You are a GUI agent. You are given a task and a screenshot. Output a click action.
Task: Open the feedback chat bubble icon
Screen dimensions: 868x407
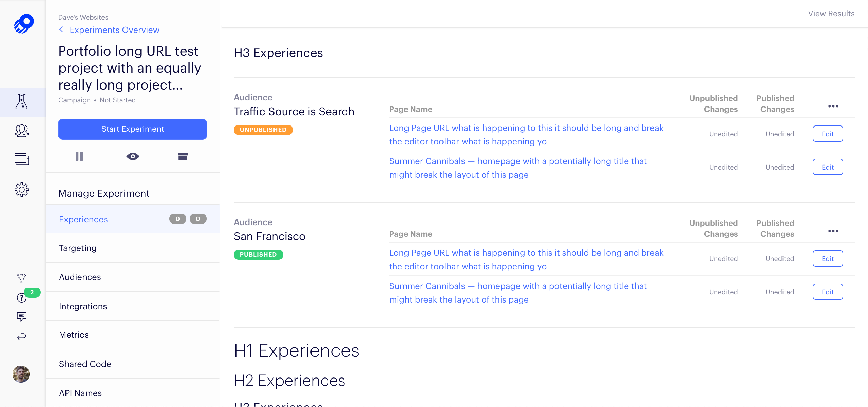click(x=21, y=316)
